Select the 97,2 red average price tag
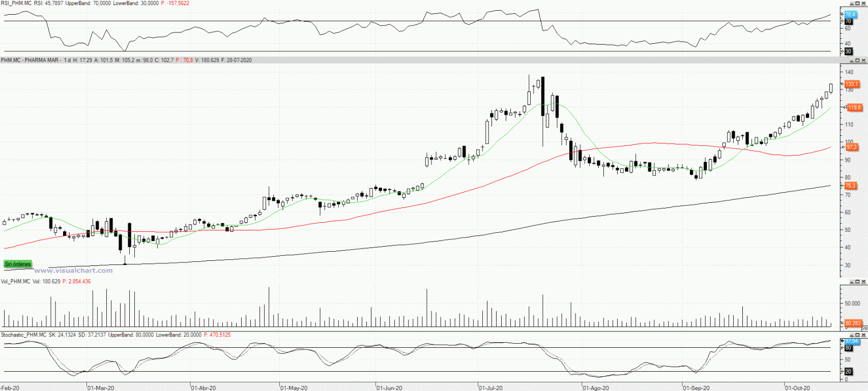This screenshot has height=391, width=868. (x=852, y=147)
